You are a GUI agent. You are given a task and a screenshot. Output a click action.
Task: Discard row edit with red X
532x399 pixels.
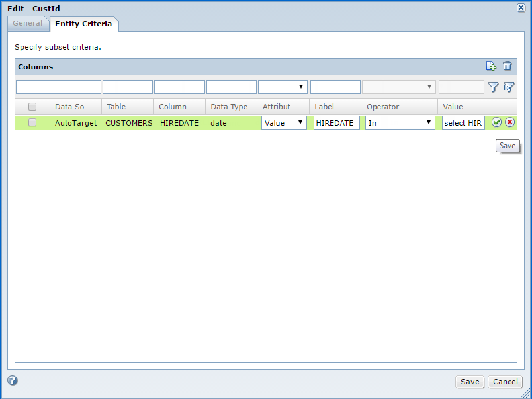pyautogui.click(x=510, y=122)
